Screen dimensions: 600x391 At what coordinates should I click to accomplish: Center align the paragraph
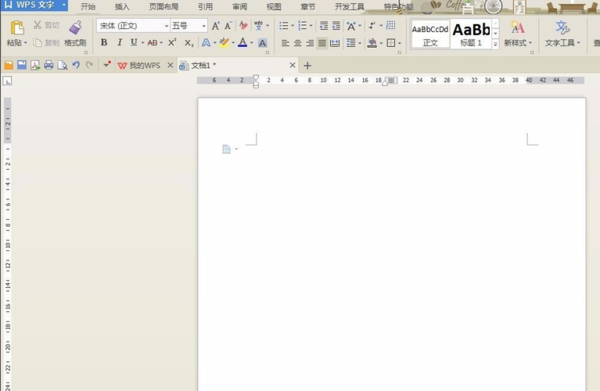pyautogui.click(x=298, y=43)
